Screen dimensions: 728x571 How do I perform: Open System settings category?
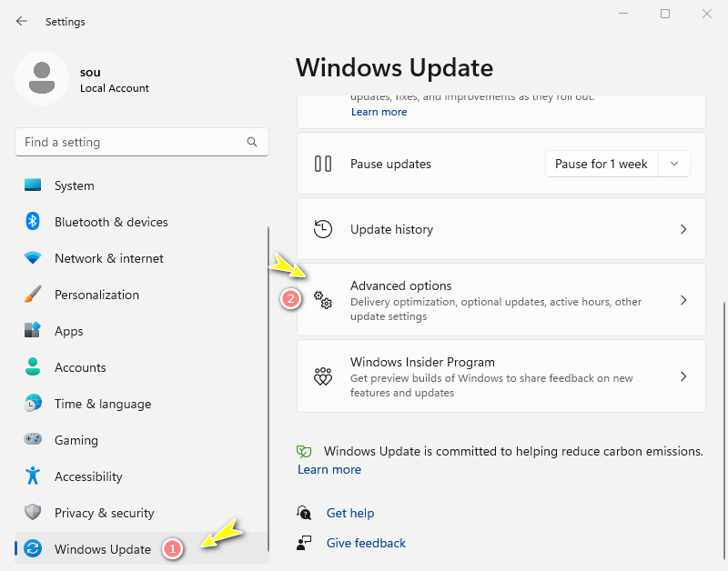coord(142,185)
